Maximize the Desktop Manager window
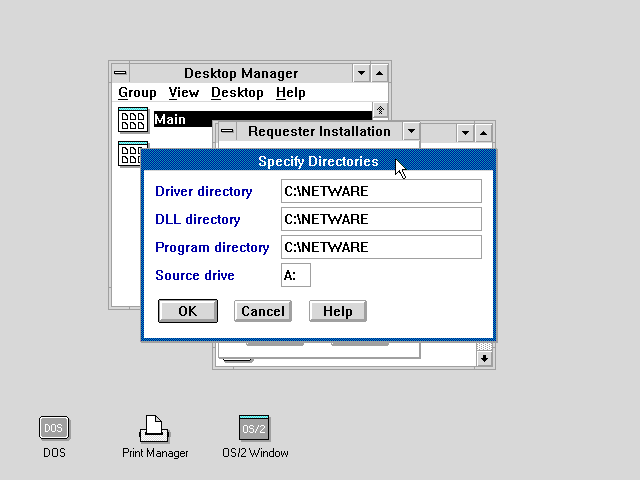Image resolution: width=640 pixels, height=480 pixels. click(379, 73)
